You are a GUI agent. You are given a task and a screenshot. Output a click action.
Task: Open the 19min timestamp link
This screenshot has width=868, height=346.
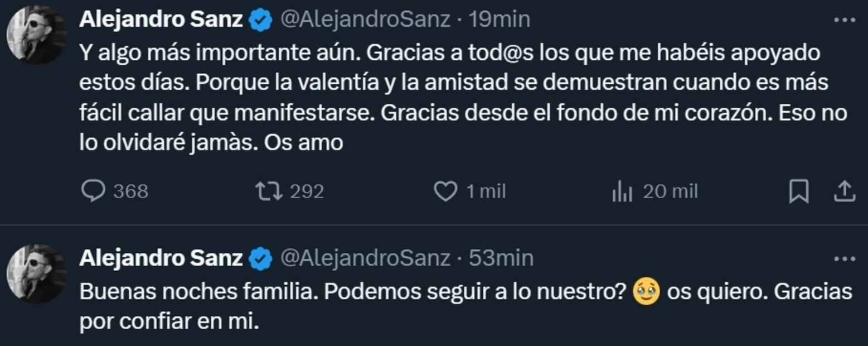499,20
